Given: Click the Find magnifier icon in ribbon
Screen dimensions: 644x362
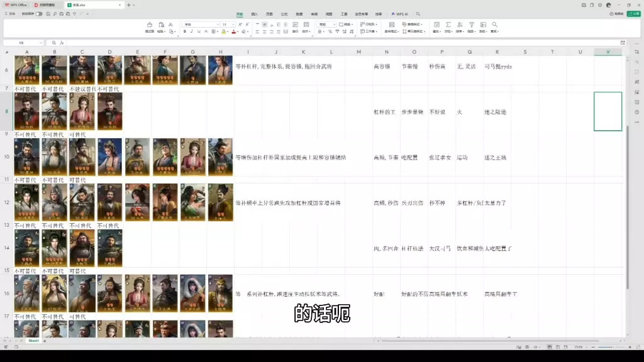Looking at the screenshot, I should 494,25.
